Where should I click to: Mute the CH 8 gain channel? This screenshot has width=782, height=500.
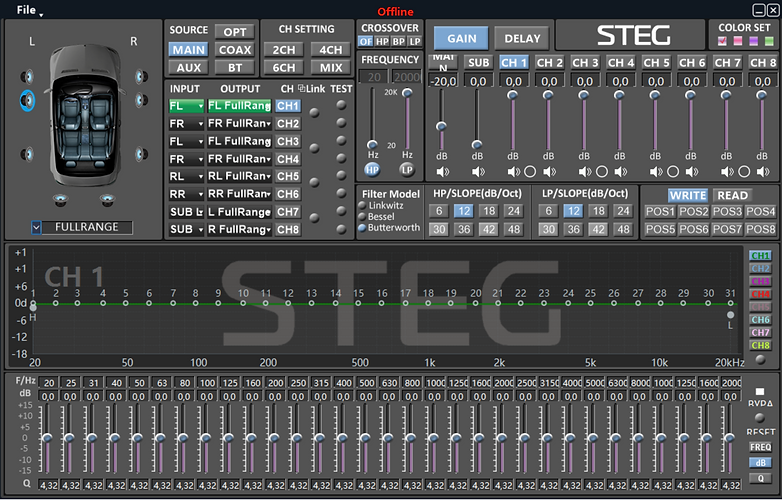point(763,172)
